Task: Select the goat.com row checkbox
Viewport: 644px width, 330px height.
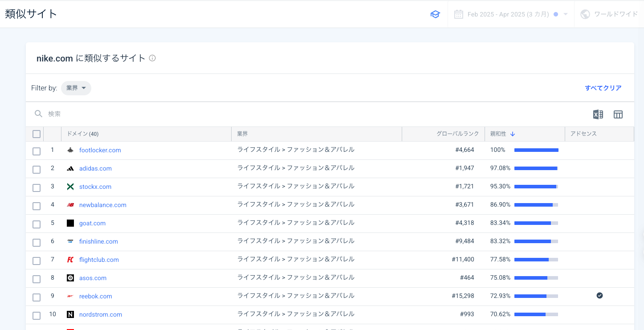Action: (x=37, y=224)
